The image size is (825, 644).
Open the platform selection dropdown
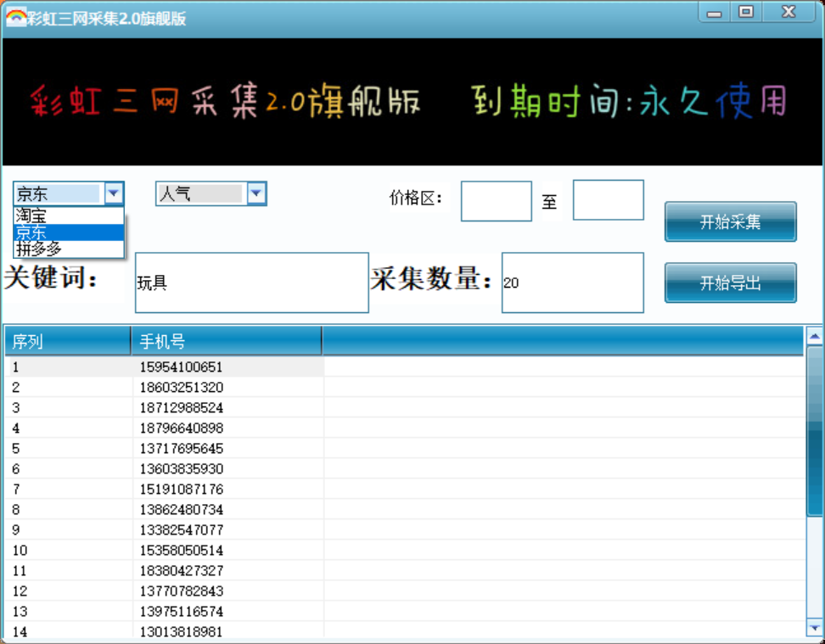[114, 193]
